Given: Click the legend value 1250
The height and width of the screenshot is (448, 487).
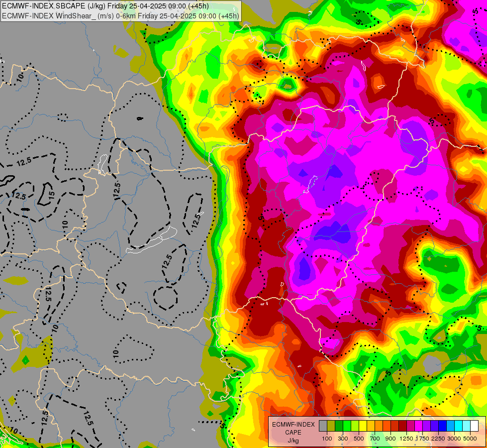Looking at the screenshot, I should (406, 439).
